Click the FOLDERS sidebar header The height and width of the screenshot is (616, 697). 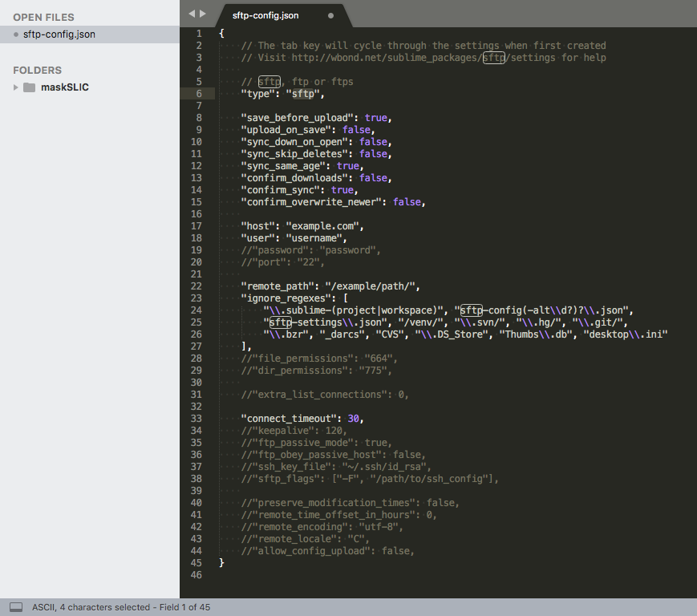tap(37, 70)
